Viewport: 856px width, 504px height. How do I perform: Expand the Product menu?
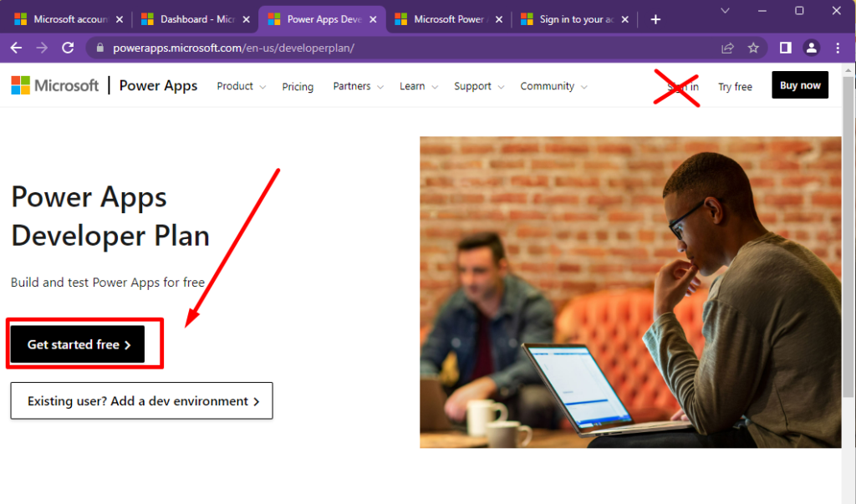pyautogui.click(x=242, y=86)
